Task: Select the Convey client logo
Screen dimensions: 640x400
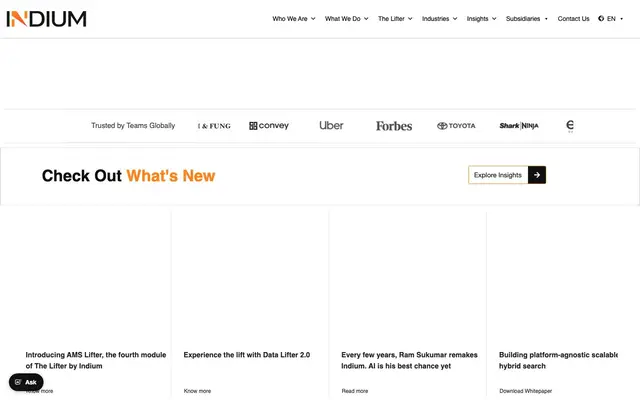Action: pyautogui.click(x=269, y=126)
